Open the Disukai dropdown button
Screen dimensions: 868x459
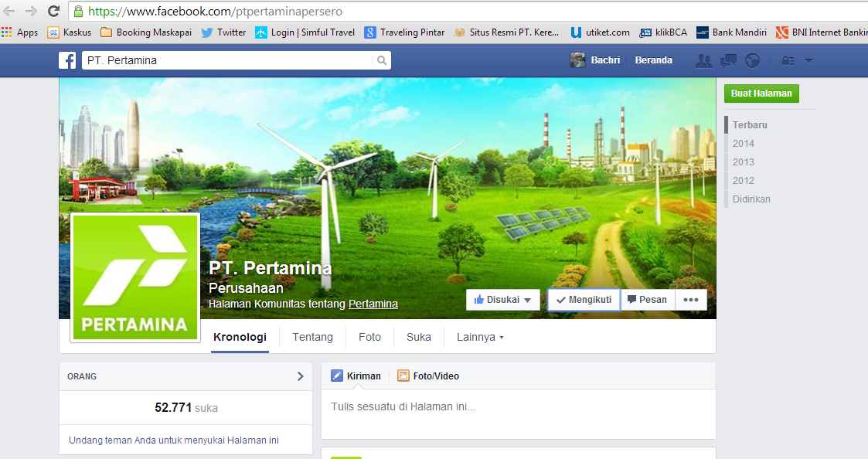coord(502,300)
